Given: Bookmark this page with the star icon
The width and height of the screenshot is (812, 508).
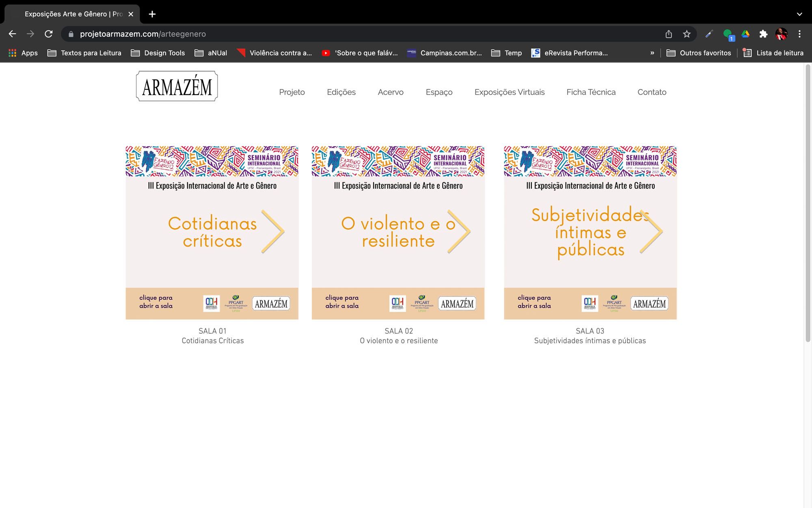Looking at the screenshot, I should click(x=687, y=34).
